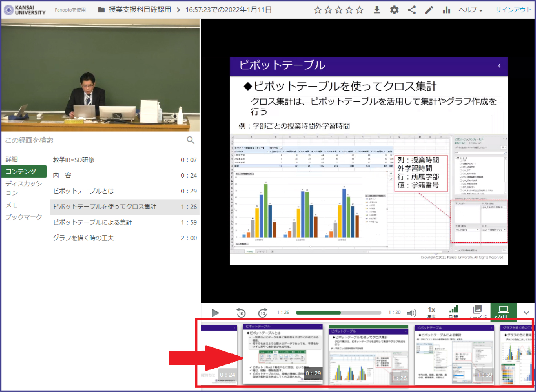The image size is (536, 392).
Task: Click the search magnifier icon
Action: click(x=191, y=140)
